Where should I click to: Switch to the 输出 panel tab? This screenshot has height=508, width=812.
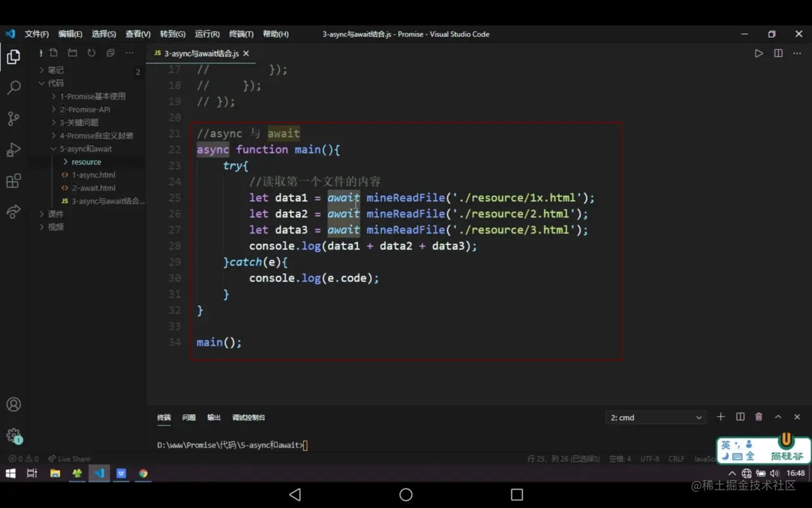coord(213,418)
